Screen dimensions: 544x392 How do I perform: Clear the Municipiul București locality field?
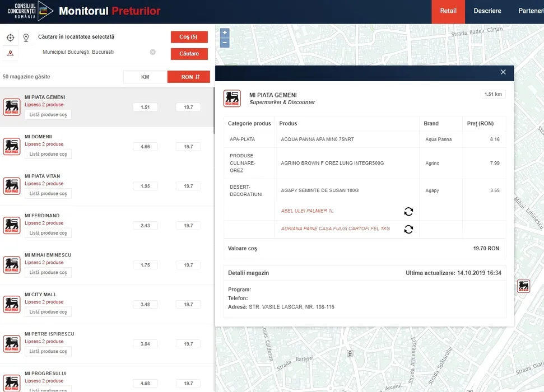(152, 52)
